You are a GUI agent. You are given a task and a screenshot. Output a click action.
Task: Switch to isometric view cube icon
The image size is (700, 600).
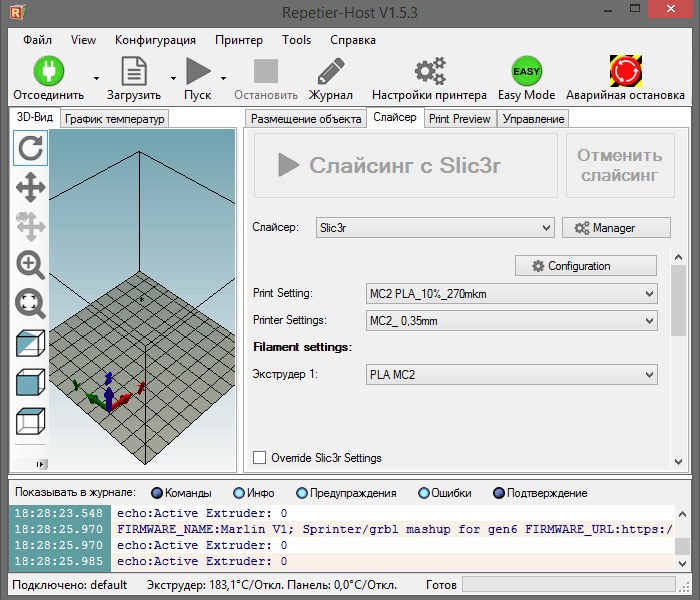[x=30, y=343]
